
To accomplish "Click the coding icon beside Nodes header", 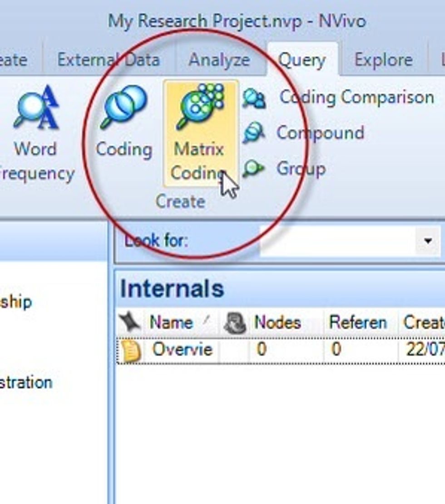I will tap(235, 323).
